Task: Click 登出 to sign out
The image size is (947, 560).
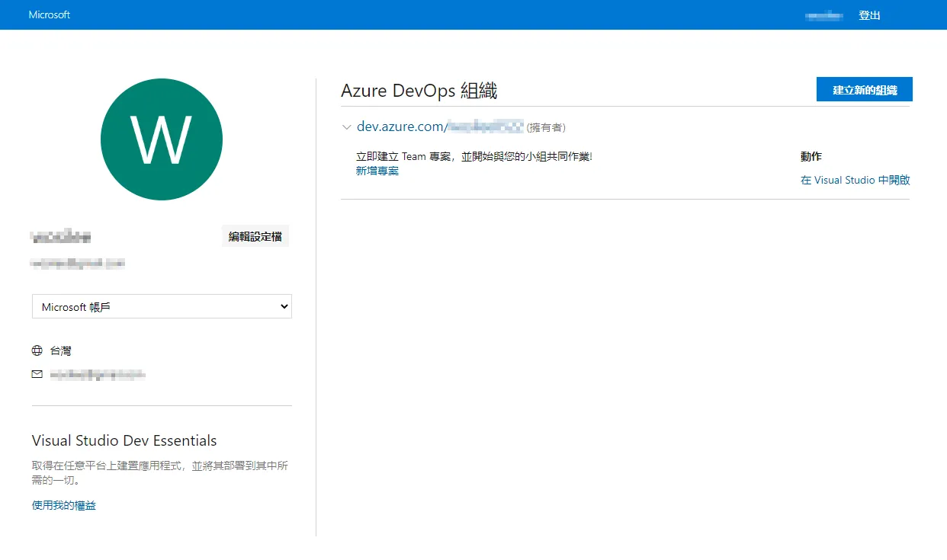Action: [870, 14]
